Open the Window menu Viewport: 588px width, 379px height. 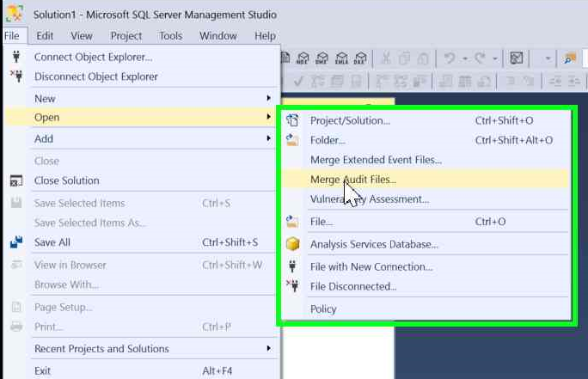(x=217, y=35)
